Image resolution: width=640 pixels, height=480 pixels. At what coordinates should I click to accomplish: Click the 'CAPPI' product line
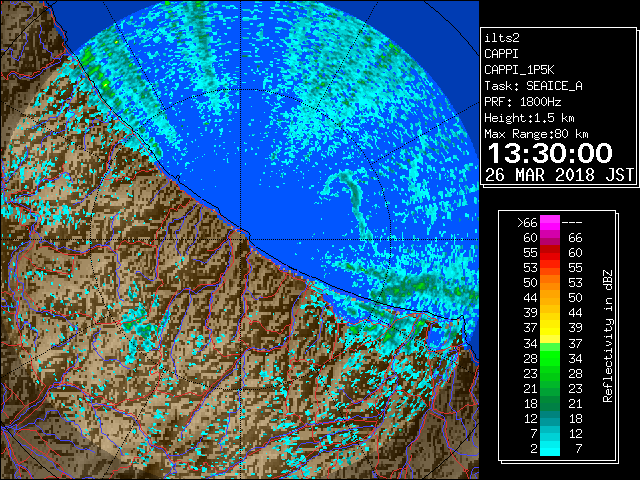pyautogui.click(x=501, y=54)
